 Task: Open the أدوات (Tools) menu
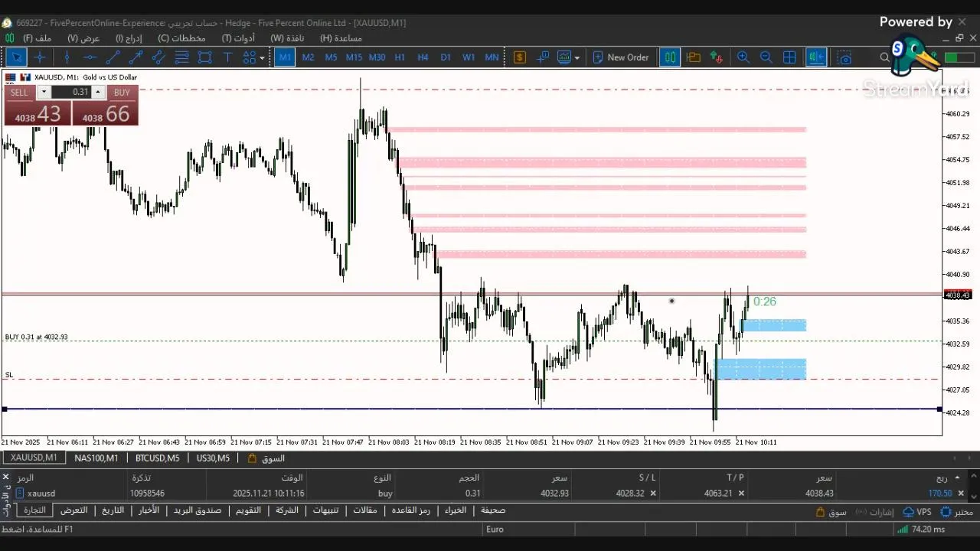pos(238,37)
